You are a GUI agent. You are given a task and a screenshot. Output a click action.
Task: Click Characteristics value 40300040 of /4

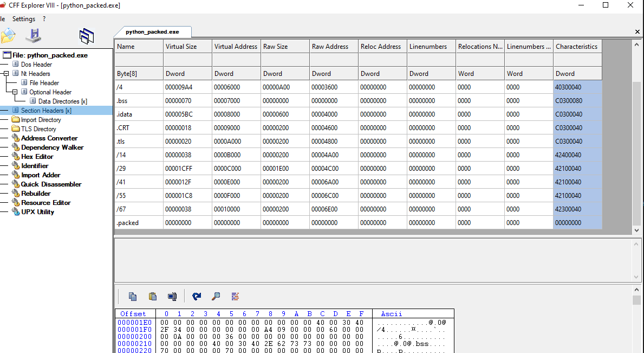(x=578, y=87)
